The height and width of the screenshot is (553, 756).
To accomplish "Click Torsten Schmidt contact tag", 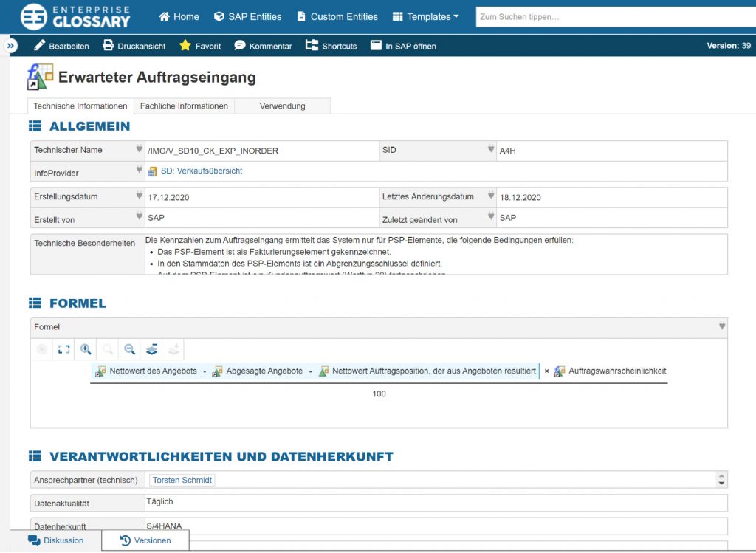I will pos(182,480).
